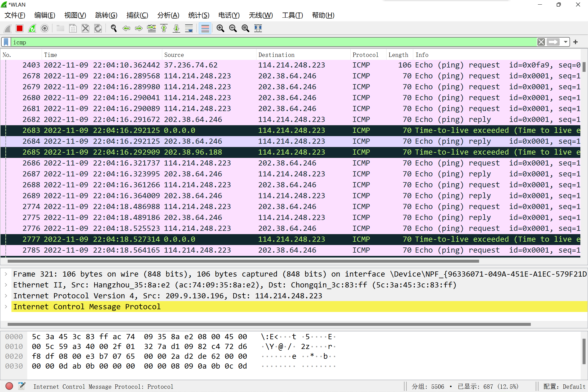Image resolution: width=588 pixels, height=392 pixels.
Task: Open capture options gear icon
Action: tap(45, 28)
